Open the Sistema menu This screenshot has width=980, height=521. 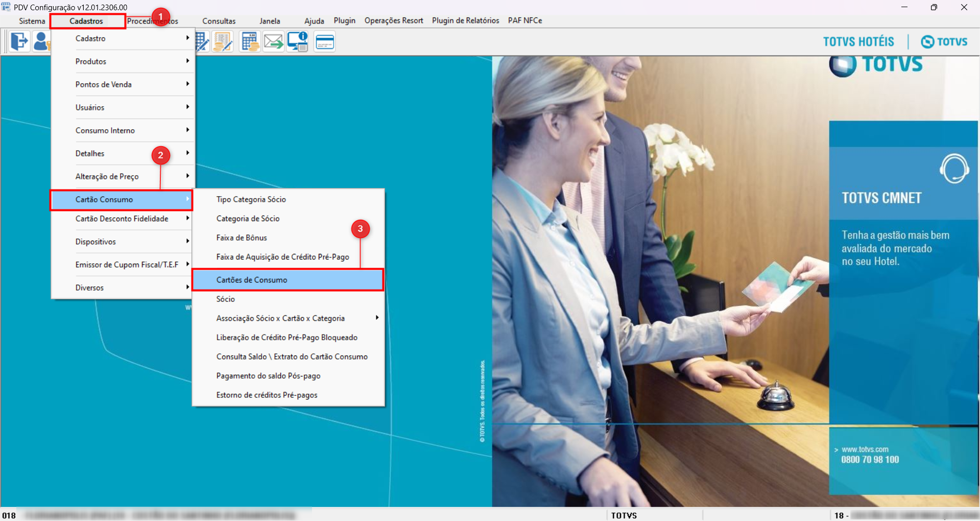pos(32,21)
